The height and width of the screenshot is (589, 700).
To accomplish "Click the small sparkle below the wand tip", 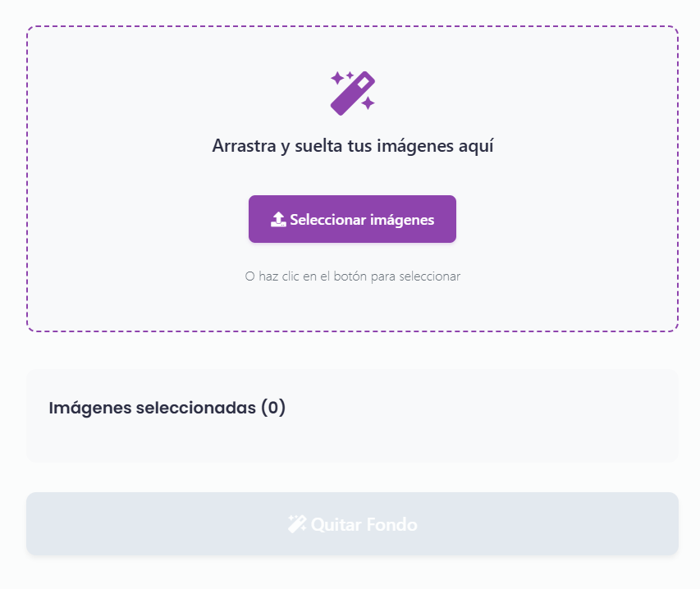I will pyautogui.click(x=368, y=103).
